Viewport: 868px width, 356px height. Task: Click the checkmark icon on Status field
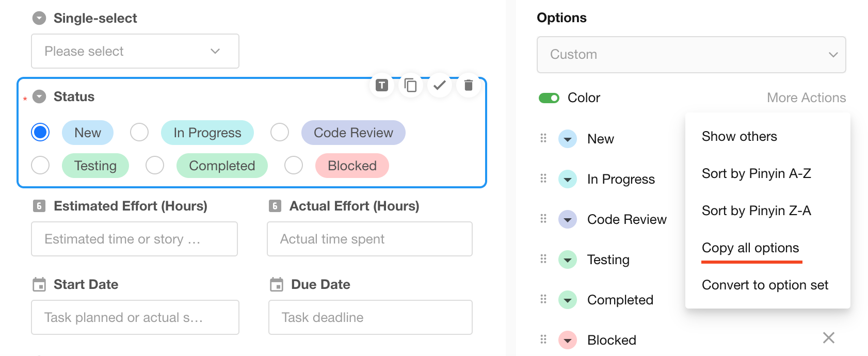440,85
